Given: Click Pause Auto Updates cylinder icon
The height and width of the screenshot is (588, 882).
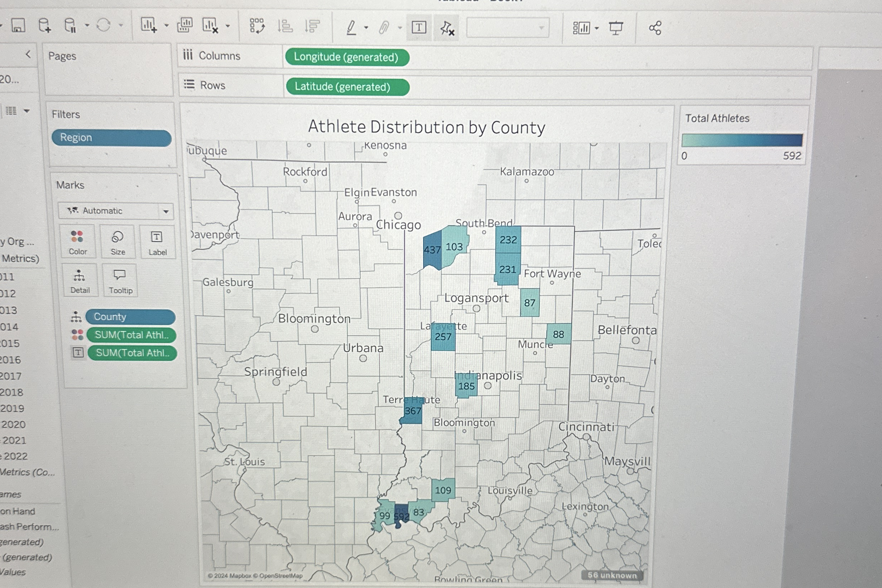Looking at the screenshot, I should pyautogui.click(x=70, y=25).
